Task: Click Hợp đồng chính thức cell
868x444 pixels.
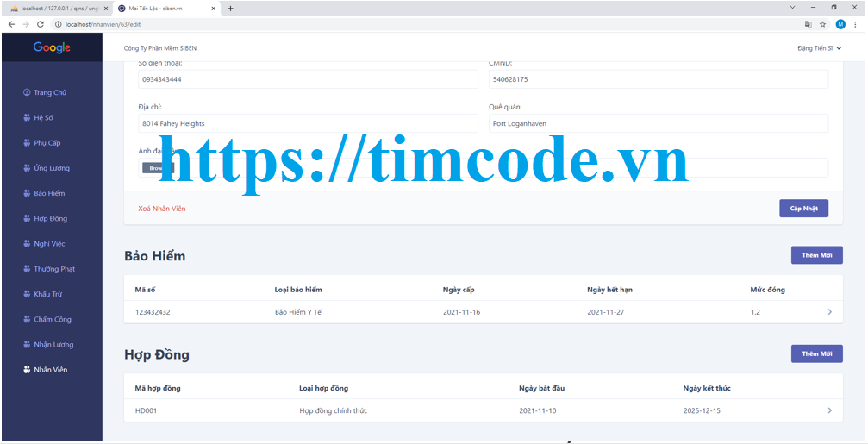Action: [334, 410]
